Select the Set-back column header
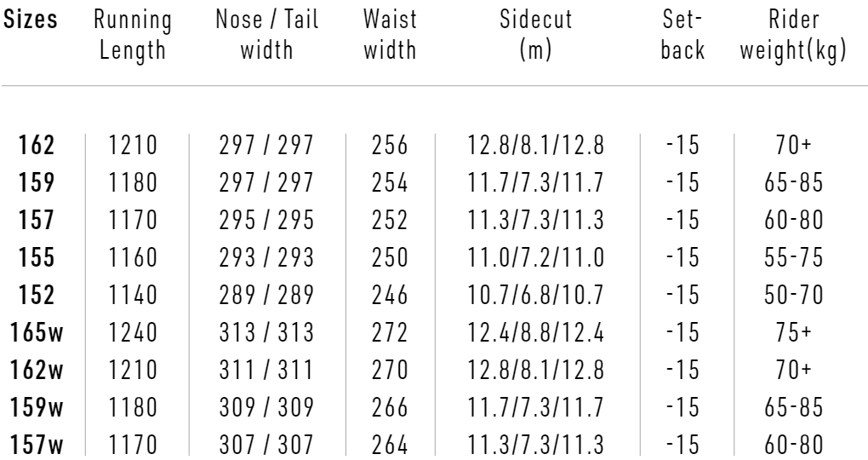Image resolution: width=868 pixels, height=460 pixels. point(683,35)
